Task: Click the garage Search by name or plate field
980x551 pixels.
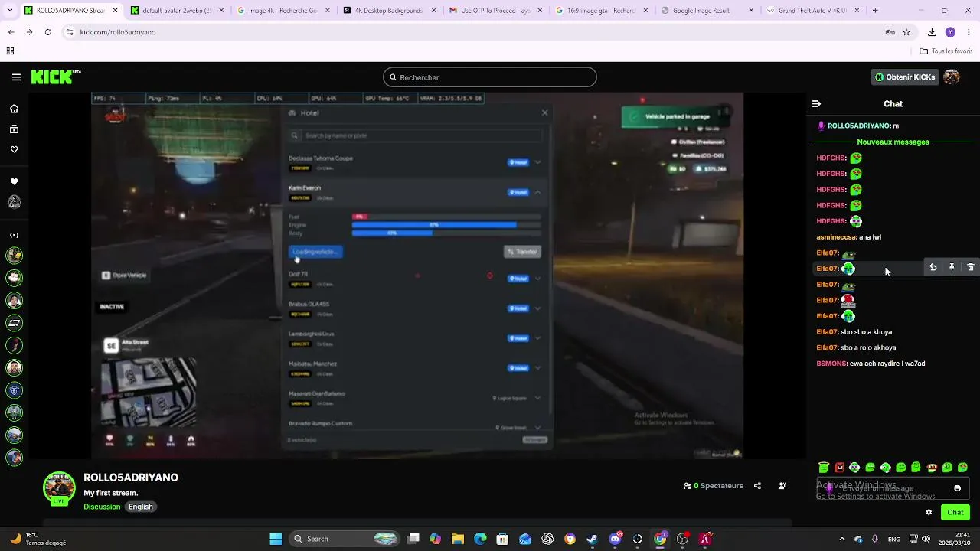Action: coord(416,135)
